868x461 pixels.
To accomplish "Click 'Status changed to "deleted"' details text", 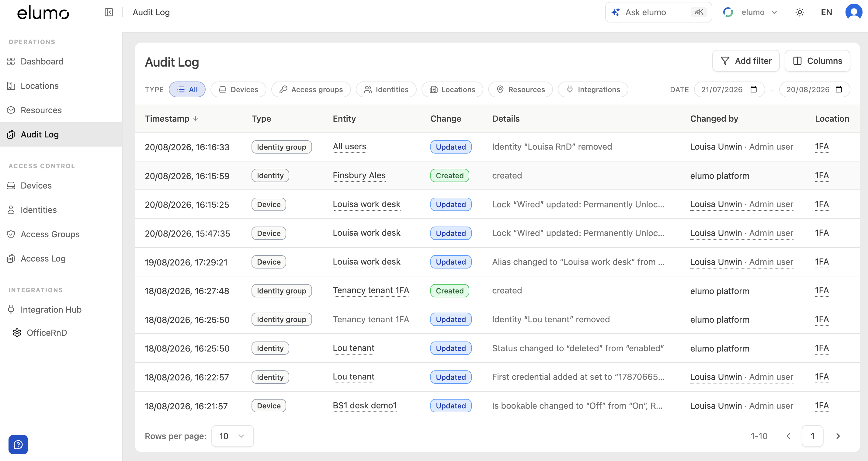I will [x=578, y=348].
